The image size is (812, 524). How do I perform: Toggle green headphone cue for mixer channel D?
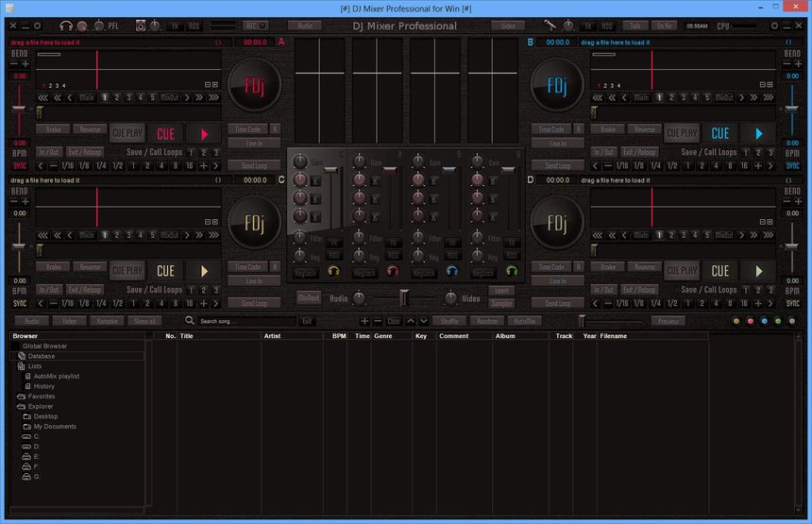511,271
